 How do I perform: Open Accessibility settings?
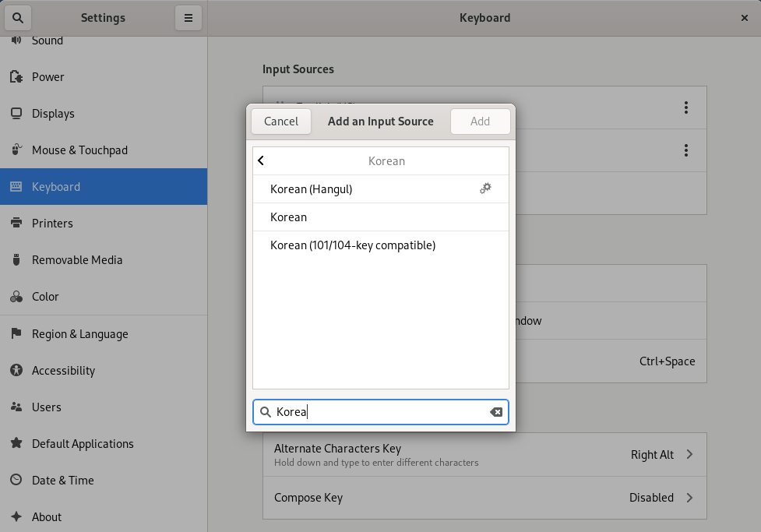pyautogui.click(x=63, y=371)
